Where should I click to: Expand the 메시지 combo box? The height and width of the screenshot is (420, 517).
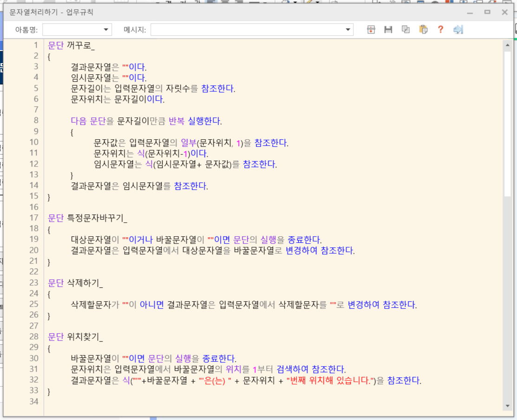click(x=348, y=30)
